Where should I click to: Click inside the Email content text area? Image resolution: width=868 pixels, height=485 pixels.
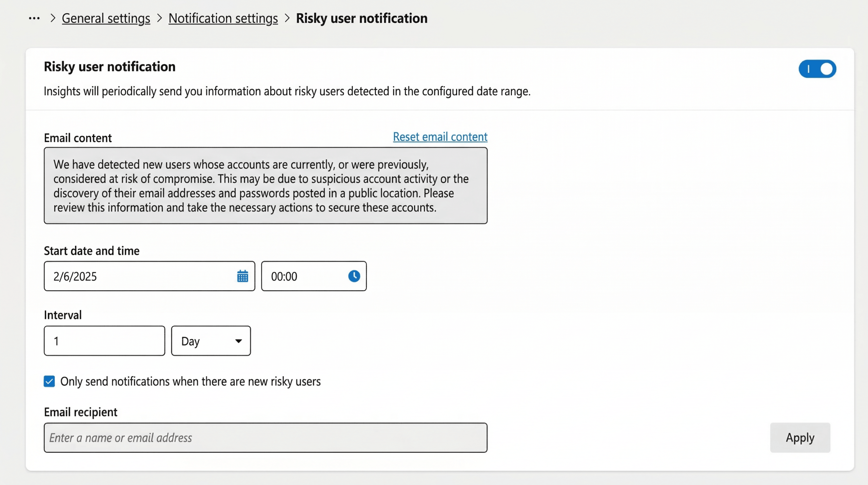[x=265, y=186]
